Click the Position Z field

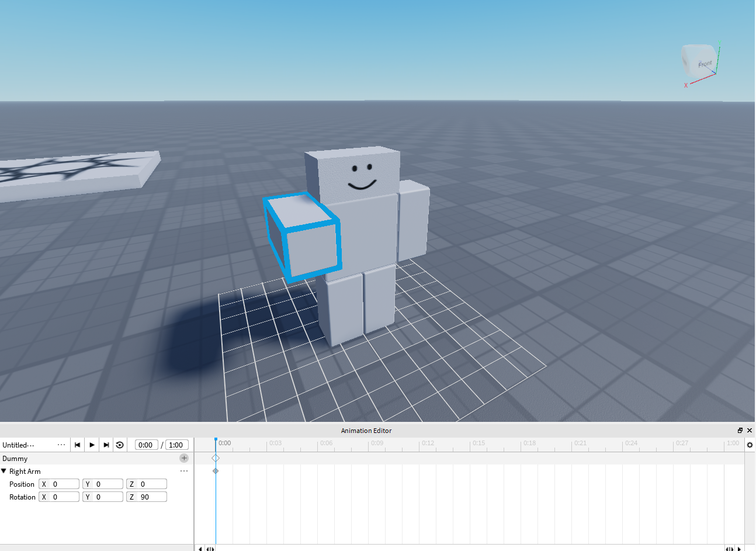pos(147,484)
